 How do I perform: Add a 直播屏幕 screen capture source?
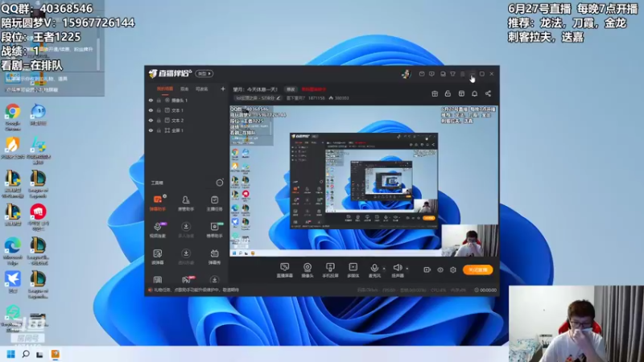click(x=285, y=270)
